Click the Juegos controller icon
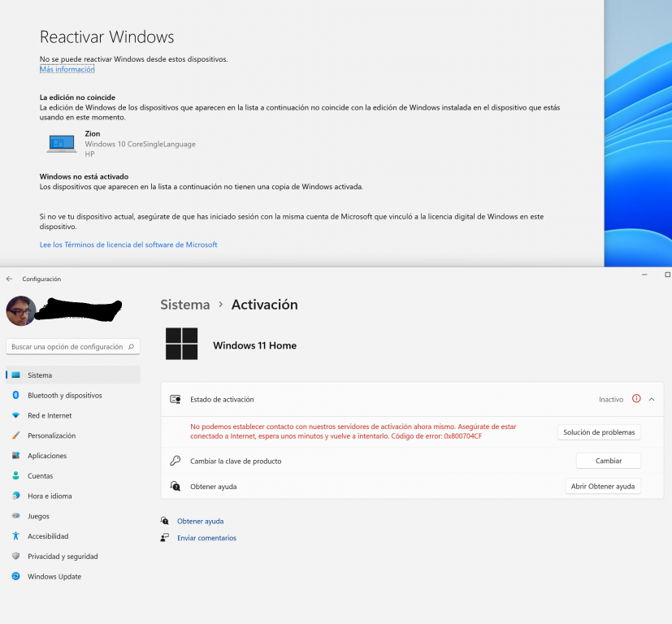 [16, 516]
